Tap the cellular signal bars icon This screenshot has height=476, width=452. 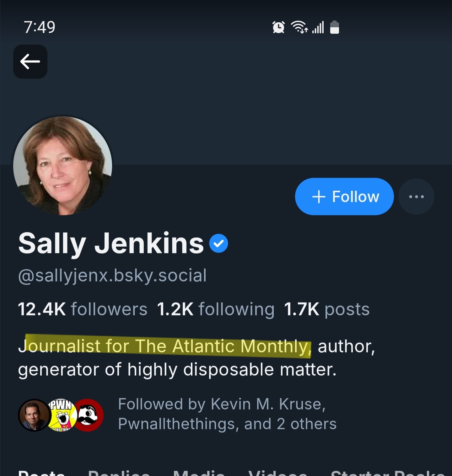tap(318, 27)
